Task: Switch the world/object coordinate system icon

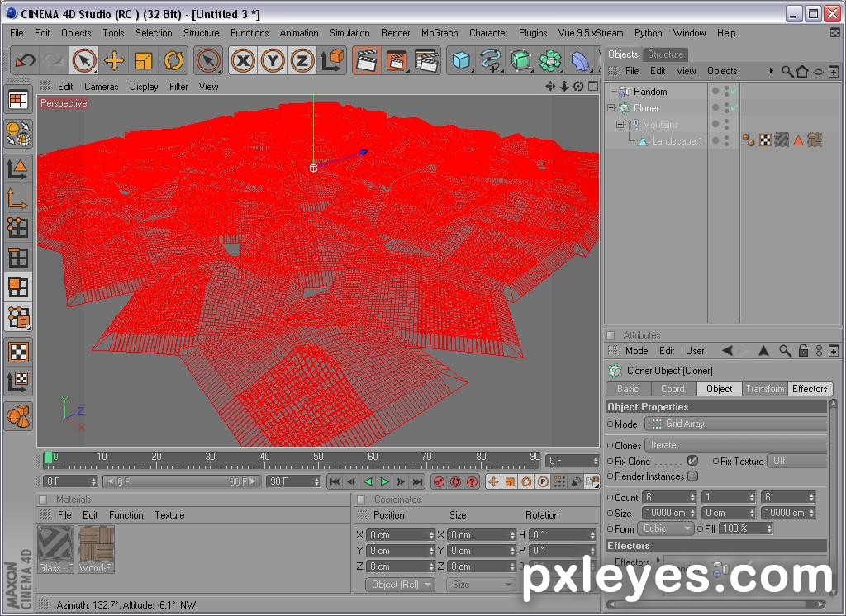Action: (332, 60)
